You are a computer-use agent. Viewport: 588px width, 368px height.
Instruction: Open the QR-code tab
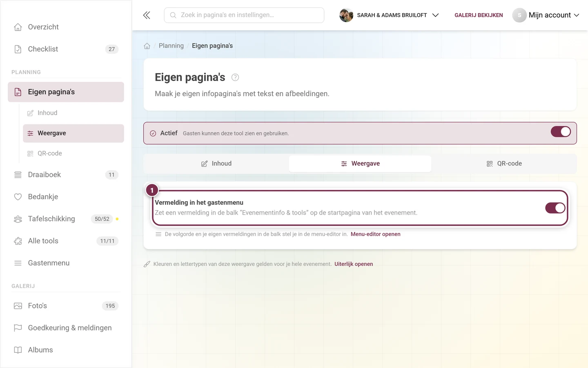[504, 164]
